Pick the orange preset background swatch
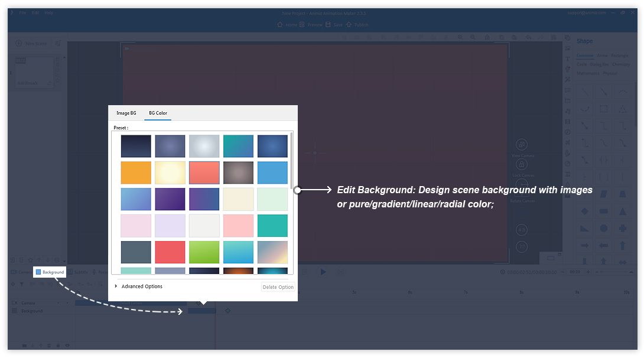Screen dimensions: 644x358 (x=136, y=173)
